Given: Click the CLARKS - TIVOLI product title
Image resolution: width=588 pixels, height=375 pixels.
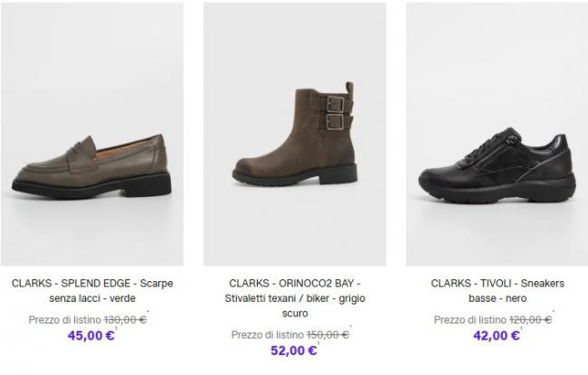Looking at the screenshot, I should 497,283.
